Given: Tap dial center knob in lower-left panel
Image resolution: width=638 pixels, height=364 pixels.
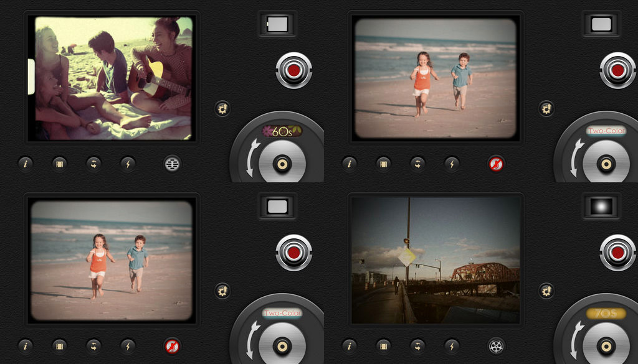Looking at the screenshot, I should click(282, 346).
